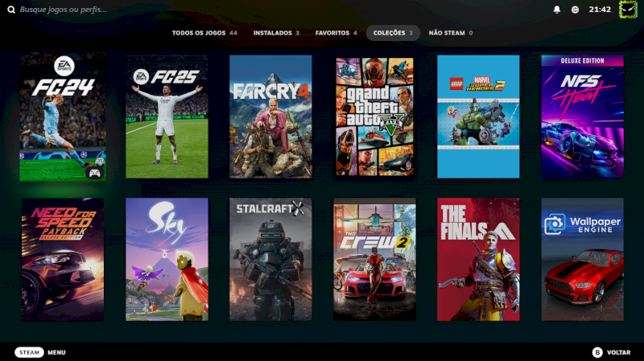Switch to the Todos os Jogos tab

click(204, 33)
